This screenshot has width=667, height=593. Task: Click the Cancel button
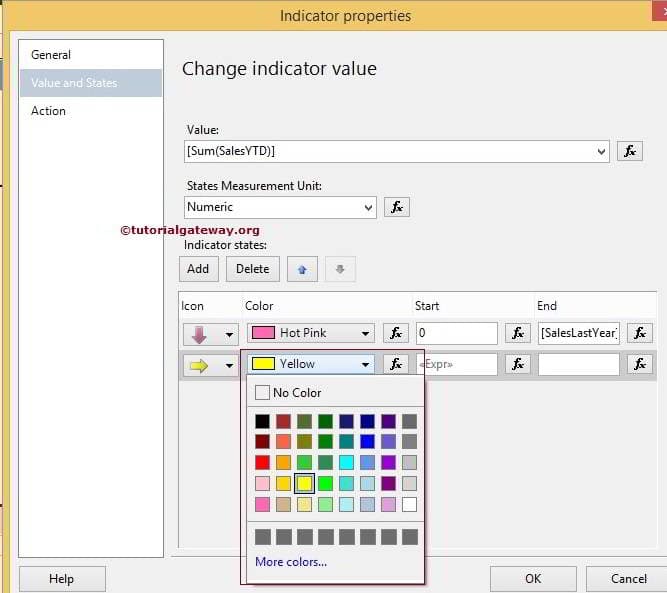pos(628,579)
